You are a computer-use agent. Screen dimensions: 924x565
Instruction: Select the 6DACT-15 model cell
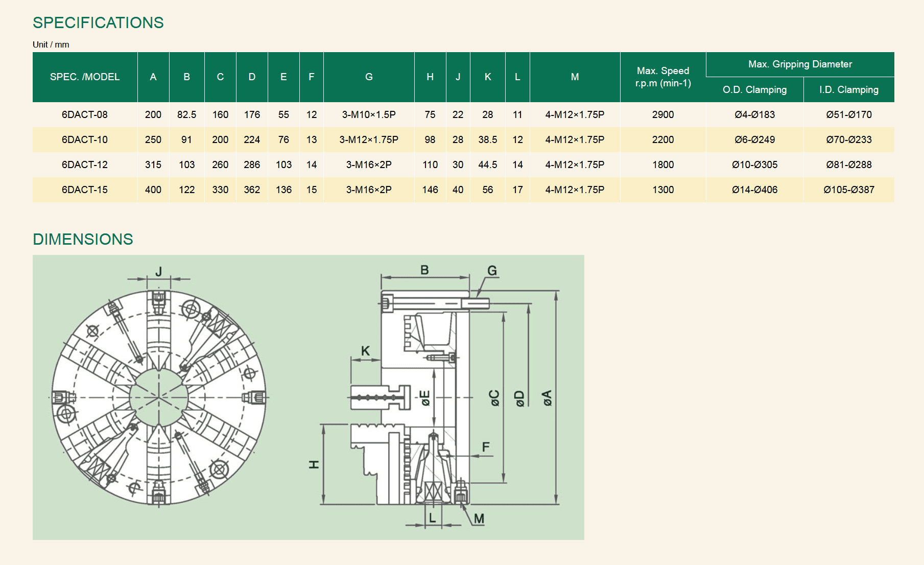click(x=85, y=190)
